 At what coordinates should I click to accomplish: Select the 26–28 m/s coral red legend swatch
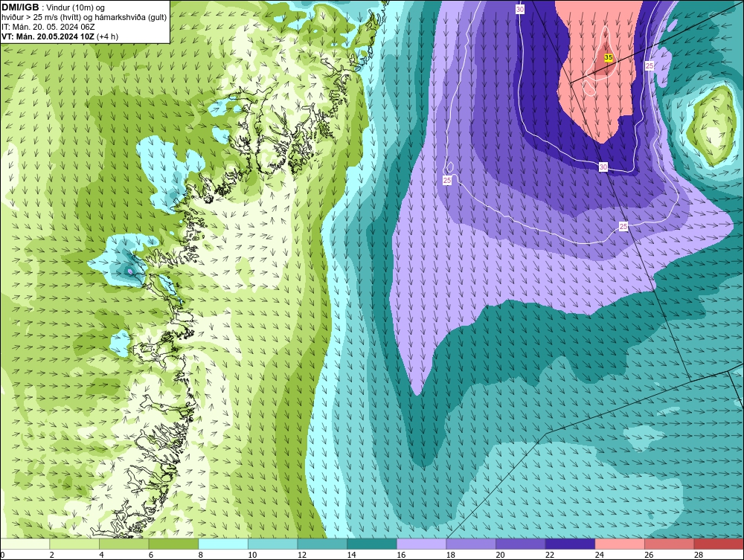coord(670,544)
